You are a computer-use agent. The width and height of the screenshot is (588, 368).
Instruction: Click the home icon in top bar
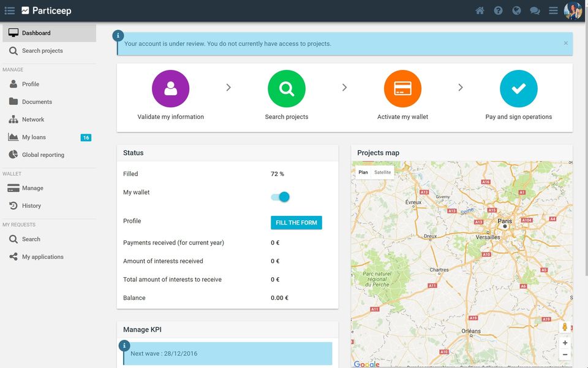click(x=480, y=10)
